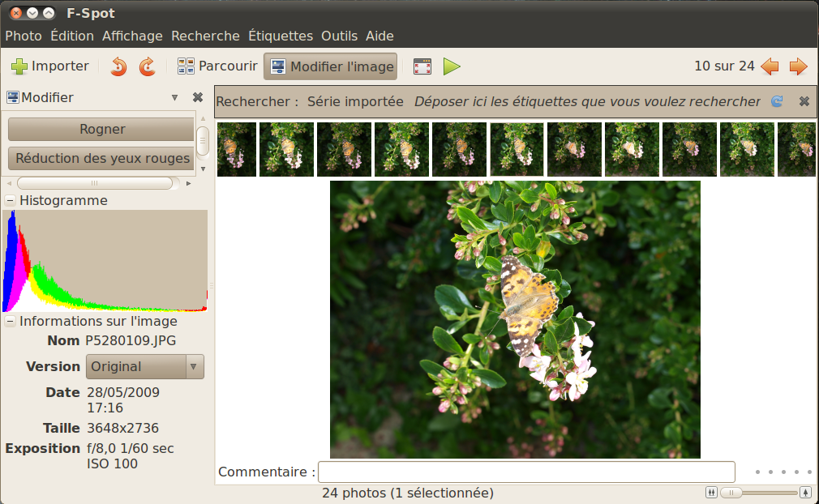This screenshot has width=819, height=504.
Task: Go to previous photo orange arrow
Action: 770,66
